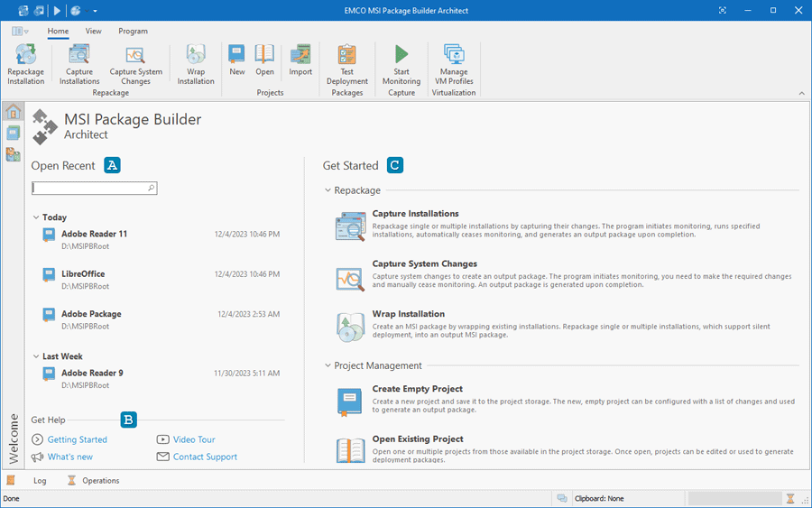Open Manage VM Profiles
Screen dimensions: 812x508
(454, 64)
